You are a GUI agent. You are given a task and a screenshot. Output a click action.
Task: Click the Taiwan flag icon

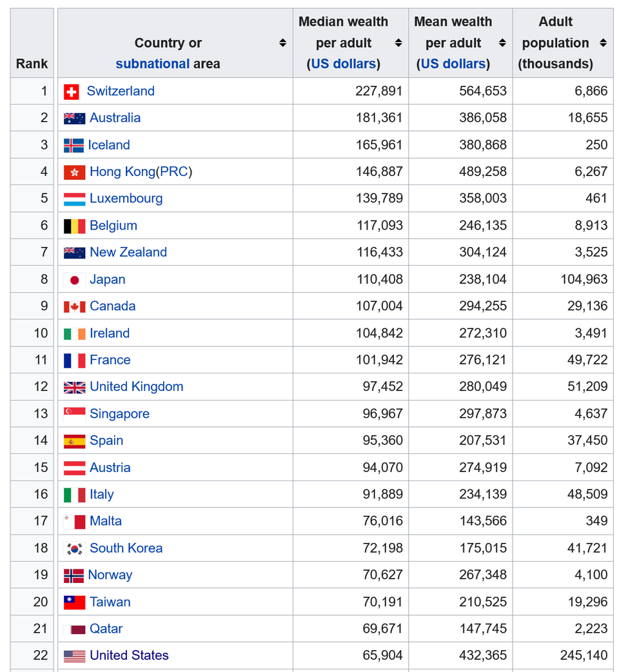pyautogui.click(x=74, y=602)
